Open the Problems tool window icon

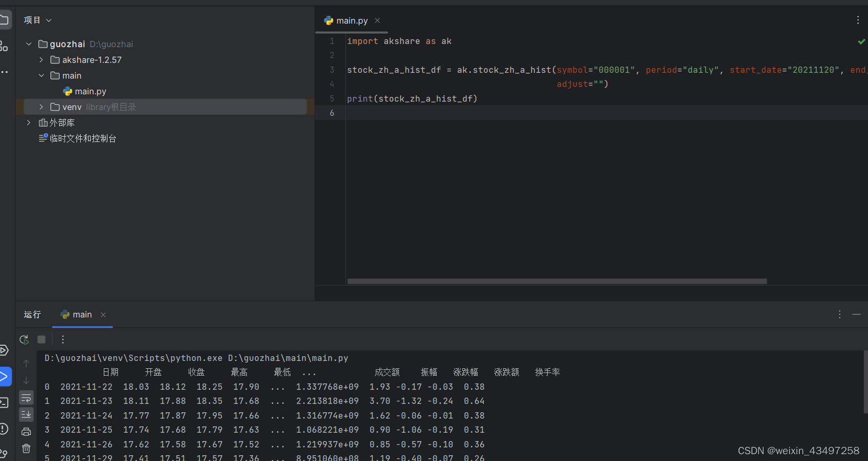(x=4, y=429)
